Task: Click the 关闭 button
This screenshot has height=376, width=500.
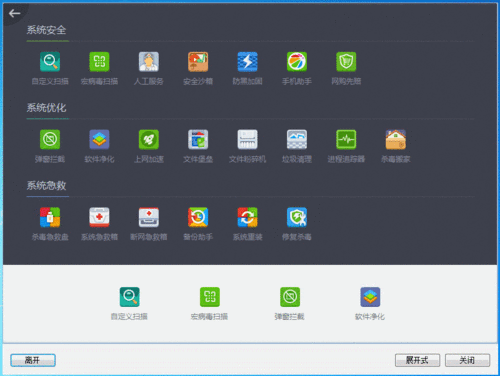Action: coord(467,360)
